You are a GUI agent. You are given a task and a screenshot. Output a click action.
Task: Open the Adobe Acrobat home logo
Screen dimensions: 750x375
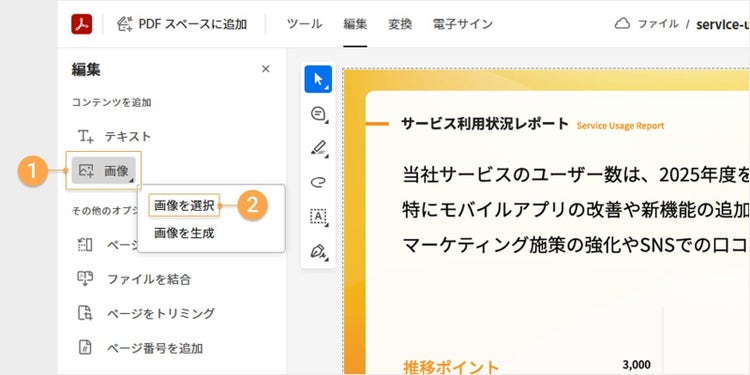tap(82, 24)
